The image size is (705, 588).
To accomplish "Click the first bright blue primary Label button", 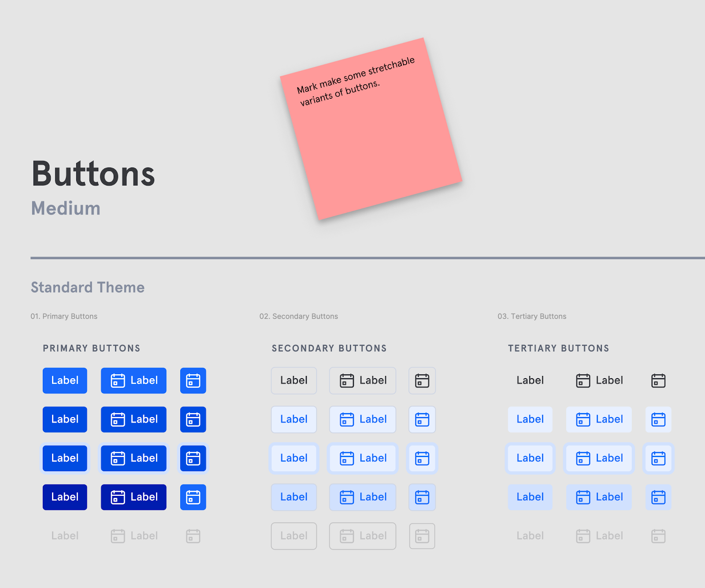I will (x=65, y=380).
